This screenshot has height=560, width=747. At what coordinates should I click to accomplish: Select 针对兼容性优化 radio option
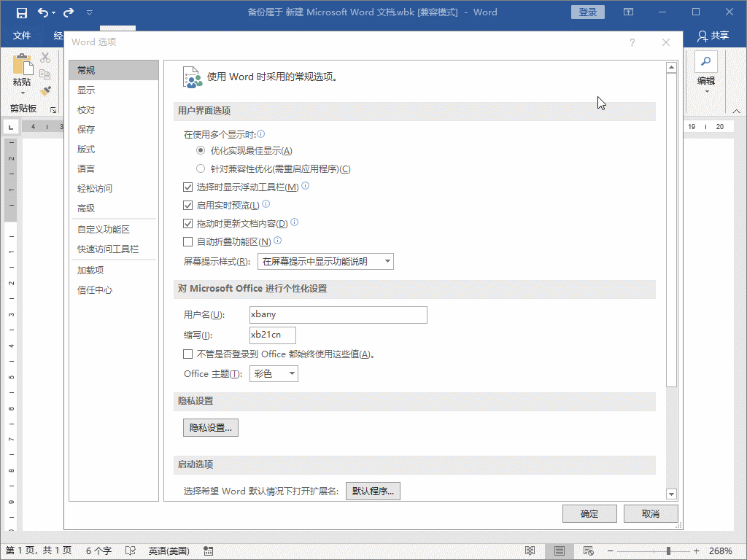pyautogui.click(x=201, y=168)
